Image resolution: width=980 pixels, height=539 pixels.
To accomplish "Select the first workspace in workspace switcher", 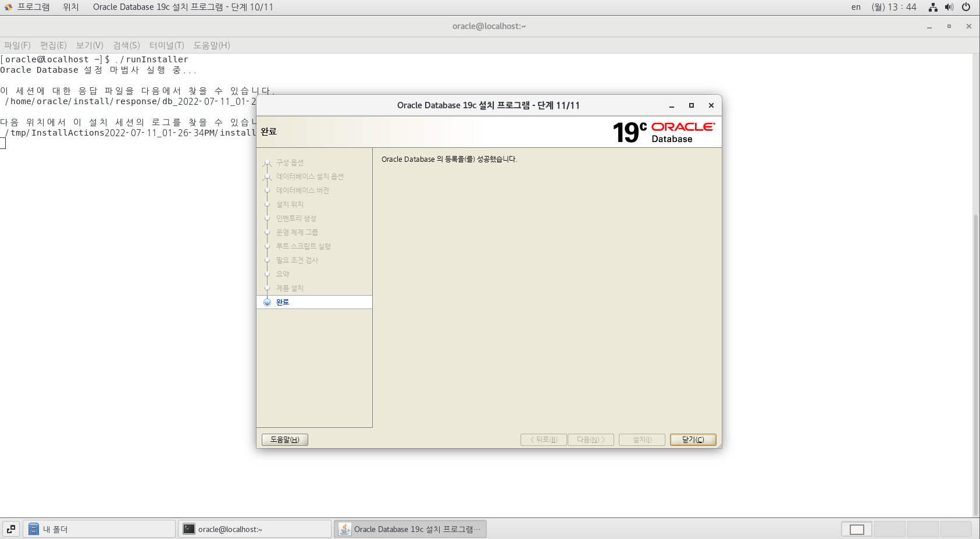I will pyautogui.click(x=857, y=529).
